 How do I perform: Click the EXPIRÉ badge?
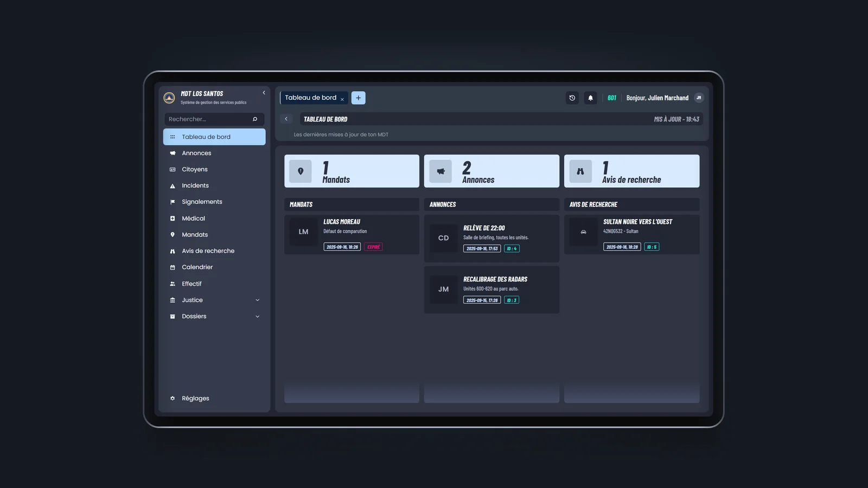[x=374, y=247]
